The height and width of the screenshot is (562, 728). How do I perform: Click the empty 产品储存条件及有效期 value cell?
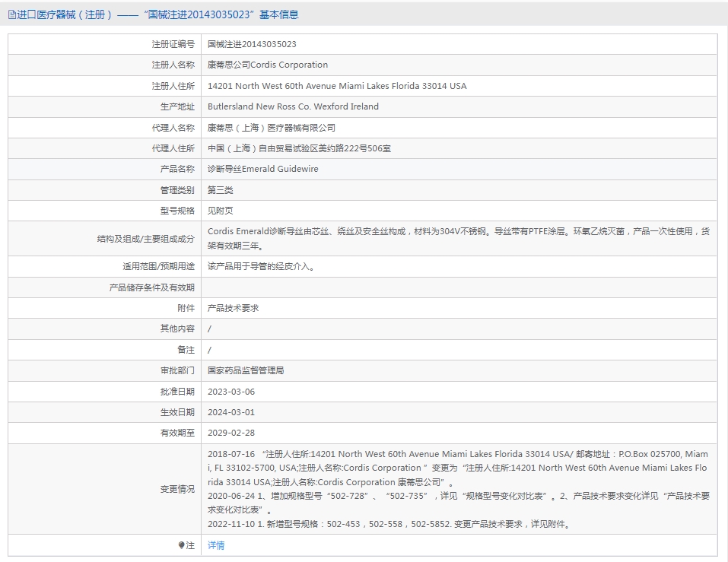(x=456, y=287)
